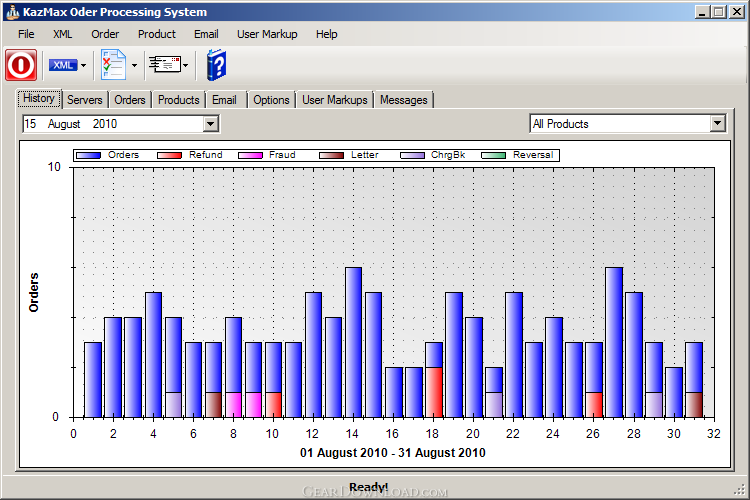
Task: Switch to the Options tab
Action: [271, 100]
